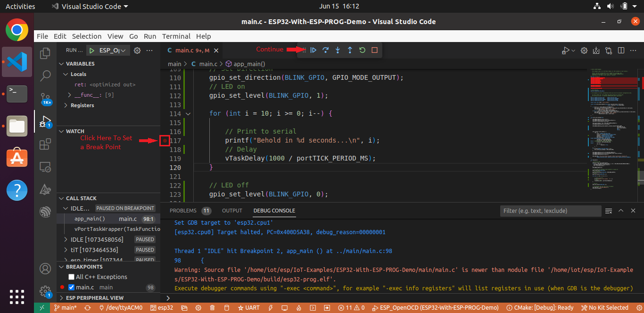
Task: Click the debug-run dropdown arrow in editor title
Action: click(x=573, y=51)
